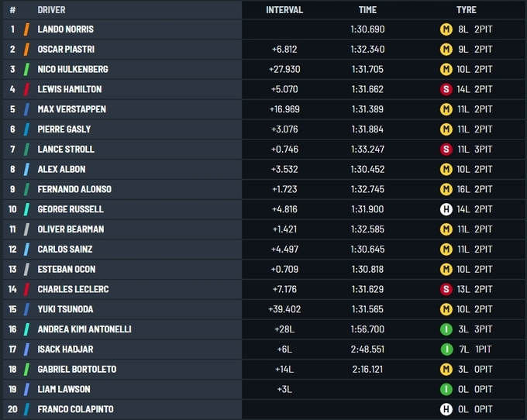Select Nico Hulkenberg's driver name
Image resolution: width=527 pixels, height=420 pixels.
pyautogui.click(x=73, y=69)
